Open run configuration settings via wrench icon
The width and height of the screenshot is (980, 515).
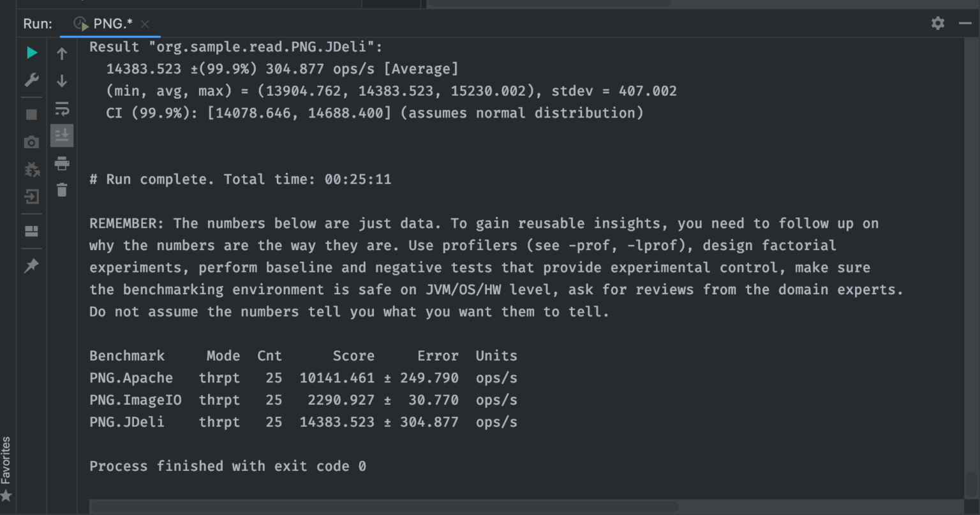[x=31, y=80]
